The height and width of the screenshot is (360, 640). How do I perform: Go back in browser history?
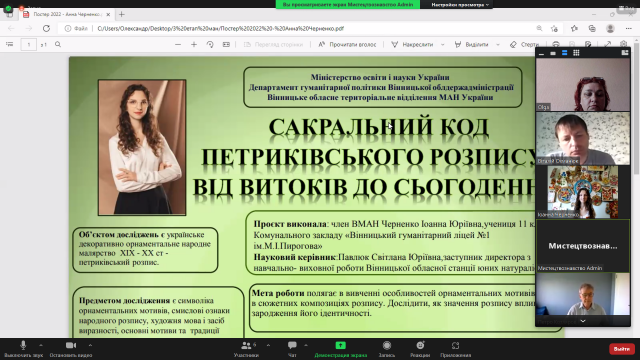[x=11, y=29]
